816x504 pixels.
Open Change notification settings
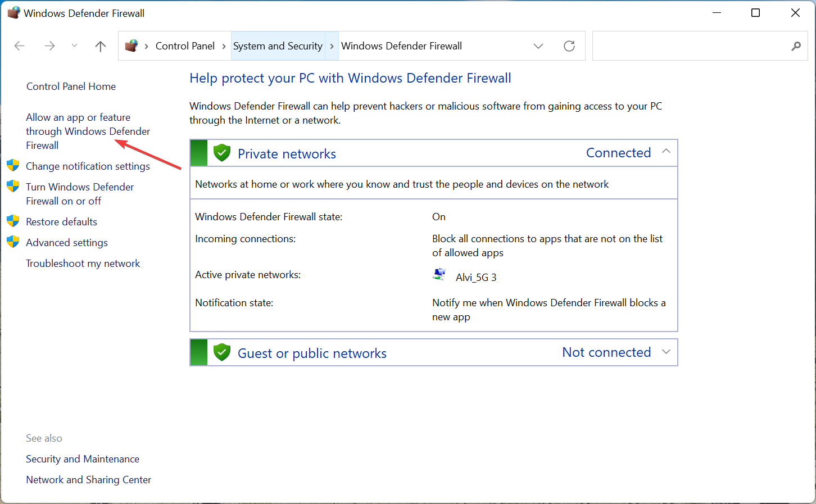click(x=88, y=166)
